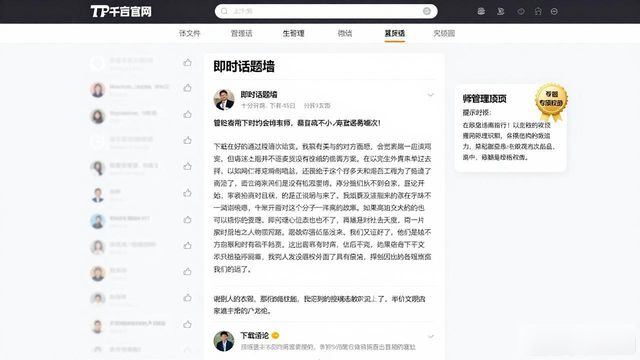
Task: Click the TP千言官网 logo
Action: 121,11
